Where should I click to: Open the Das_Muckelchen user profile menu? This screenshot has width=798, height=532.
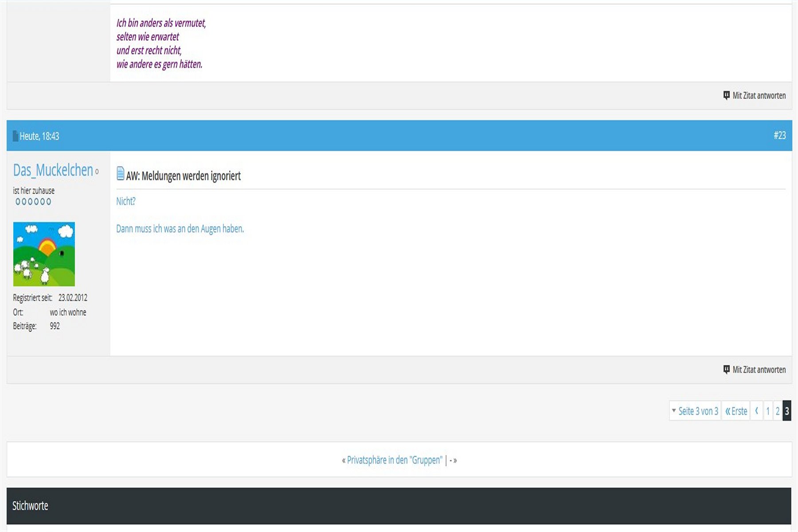click(53, 170)
